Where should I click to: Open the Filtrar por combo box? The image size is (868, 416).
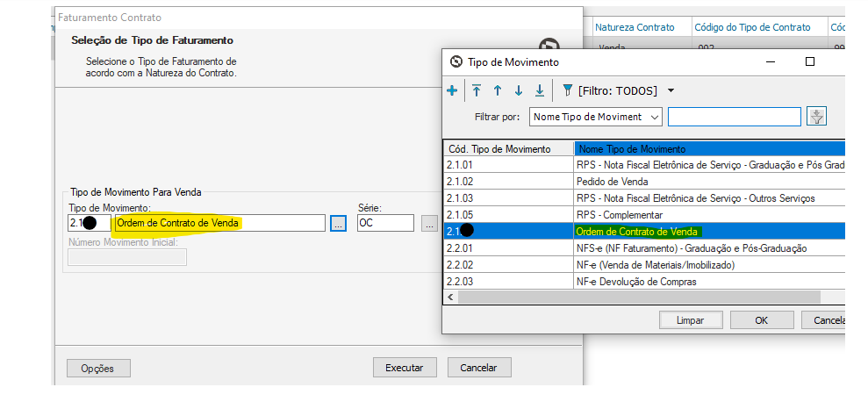pos(597,117)
